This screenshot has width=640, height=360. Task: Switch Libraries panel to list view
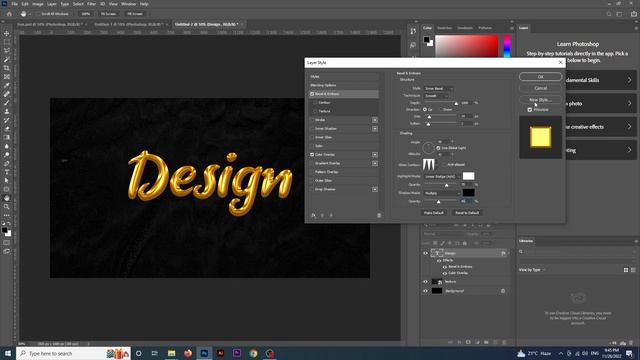tap(633, 270)
